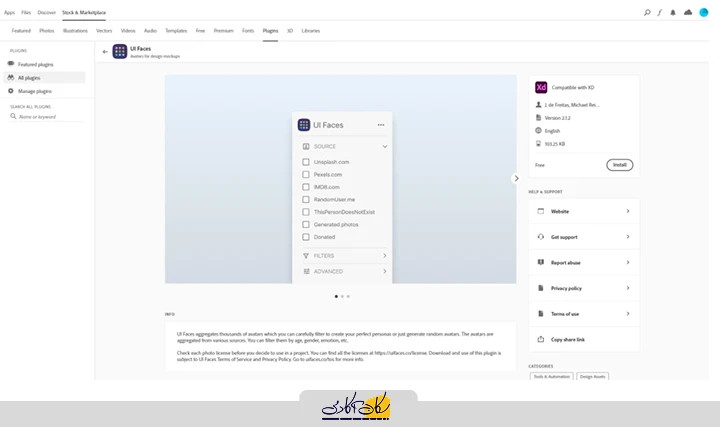Open Stock & Marketplace in top menu
The image size is (720, 427).
[82, 12]
